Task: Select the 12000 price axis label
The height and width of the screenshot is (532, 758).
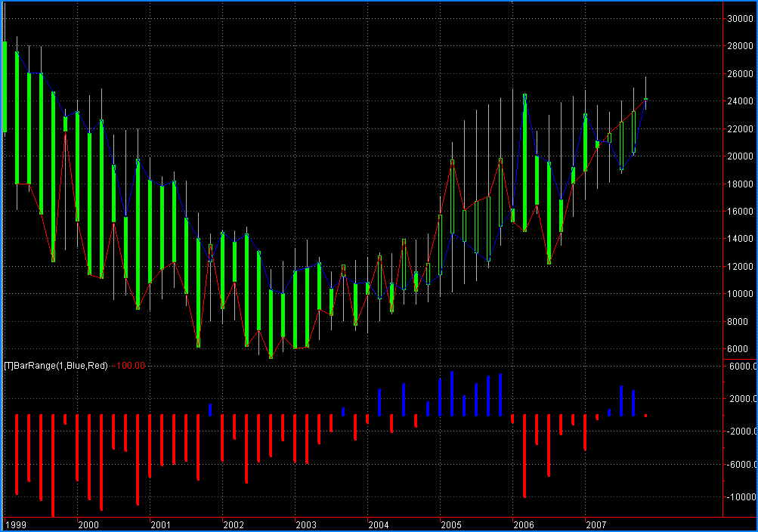Action: pyautogui.click(x=740, y=266)
